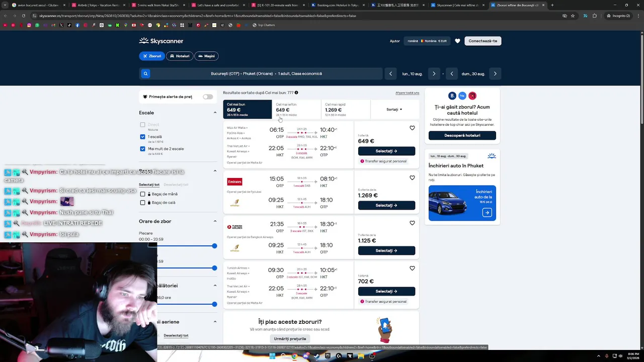This screenshot has height=362, width=644.
Task: Open saved flights heart icon in header
Action: click(x=457, y=41)
